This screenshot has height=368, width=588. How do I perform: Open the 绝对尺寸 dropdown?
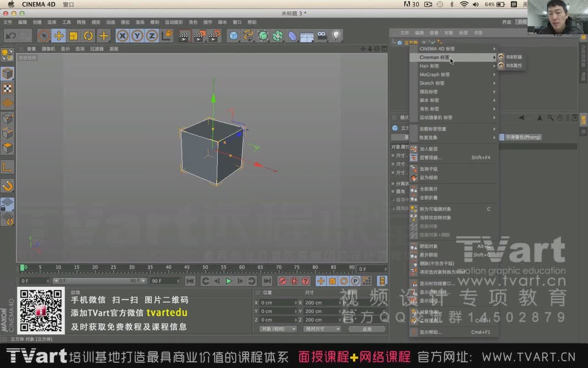click(322, 329)
